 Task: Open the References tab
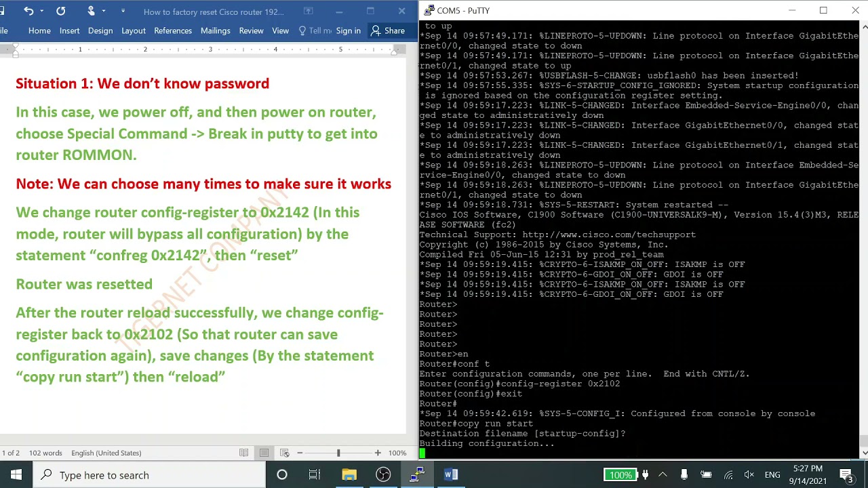tap(173, 30)
